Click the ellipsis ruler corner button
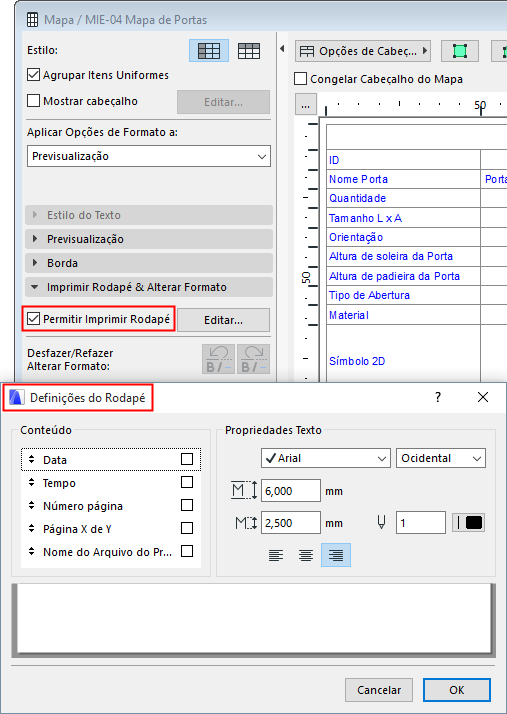Viewport: 507px width, 714px height. click(x=306, y=106)
